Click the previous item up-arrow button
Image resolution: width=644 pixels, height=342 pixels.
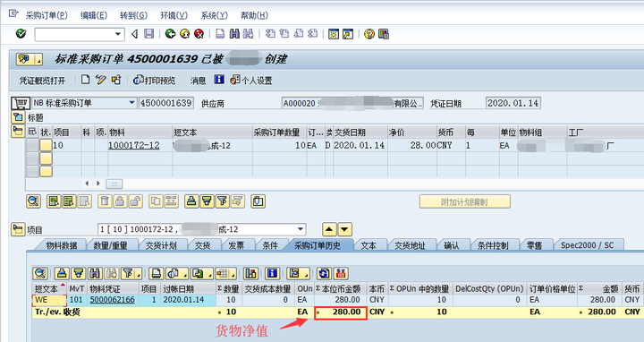click(329, 229)
